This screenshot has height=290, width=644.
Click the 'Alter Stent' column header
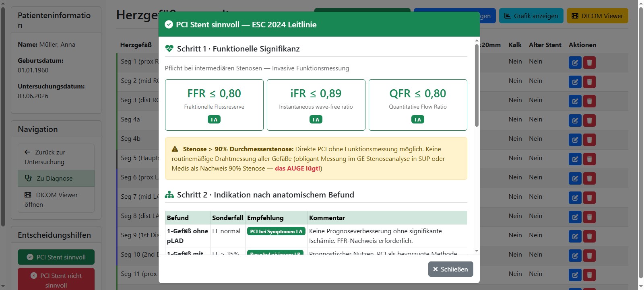click(x=545, y=45)
